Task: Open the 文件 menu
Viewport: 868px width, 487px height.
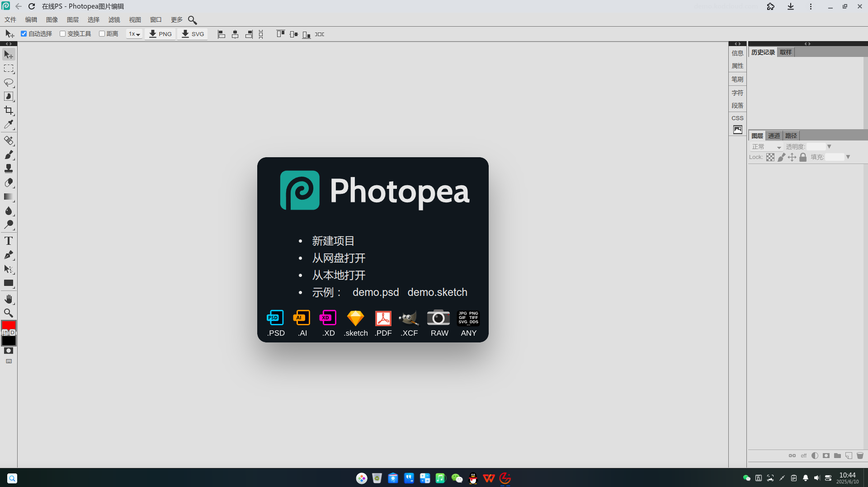Action: coord(10,20)
